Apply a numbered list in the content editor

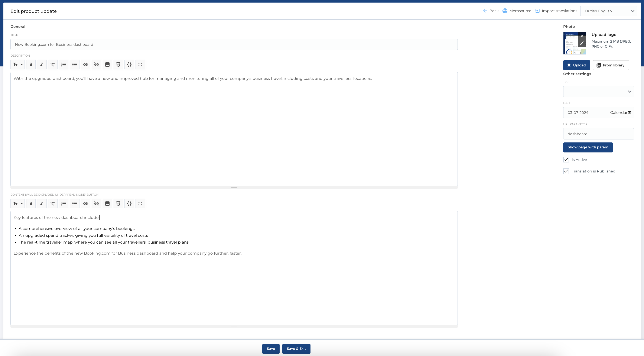pyautogui.click(x=64, y=203)
